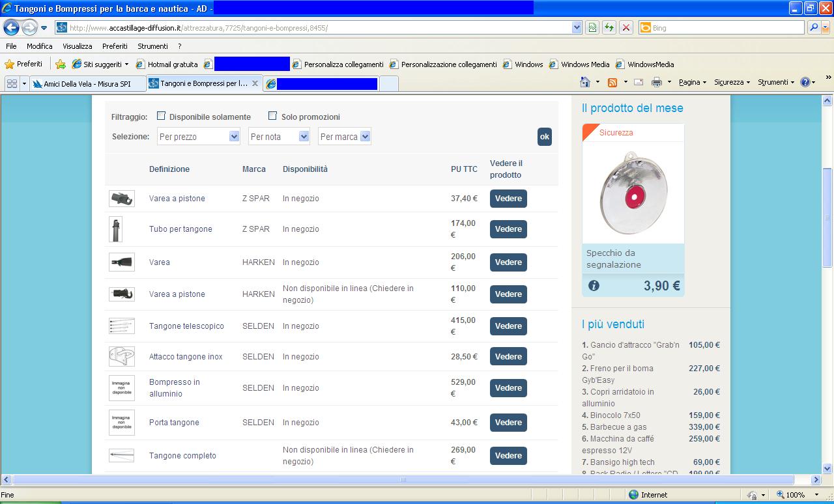Refresh the page using the green arrows icon
The image size is (834, 504).
point(609,27)
